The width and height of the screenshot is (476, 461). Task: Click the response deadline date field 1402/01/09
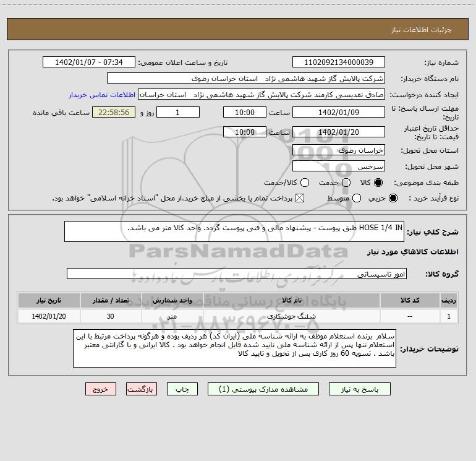tap(338, 113)
